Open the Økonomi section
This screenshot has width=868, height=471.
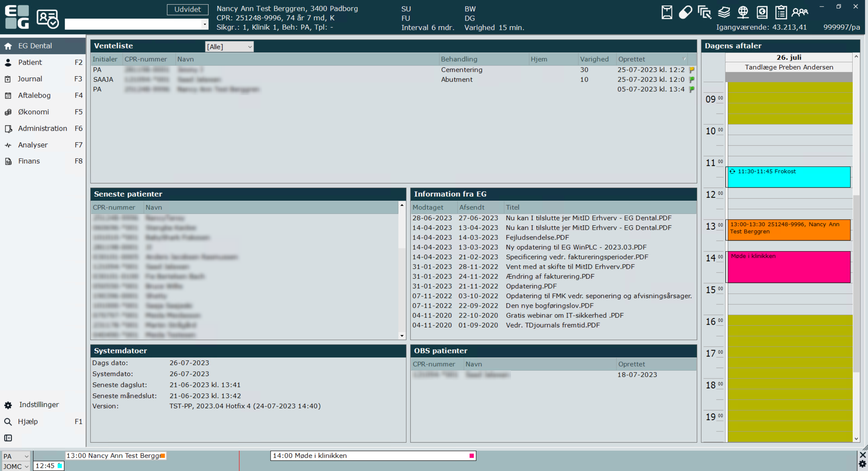pyautogui.click(x=43, y=112)
